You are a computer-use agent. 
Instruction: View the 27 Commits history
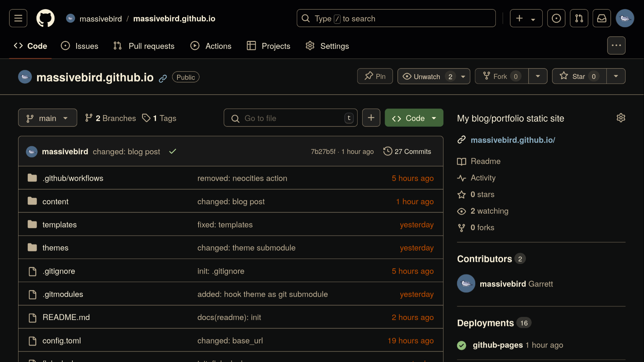407,151
